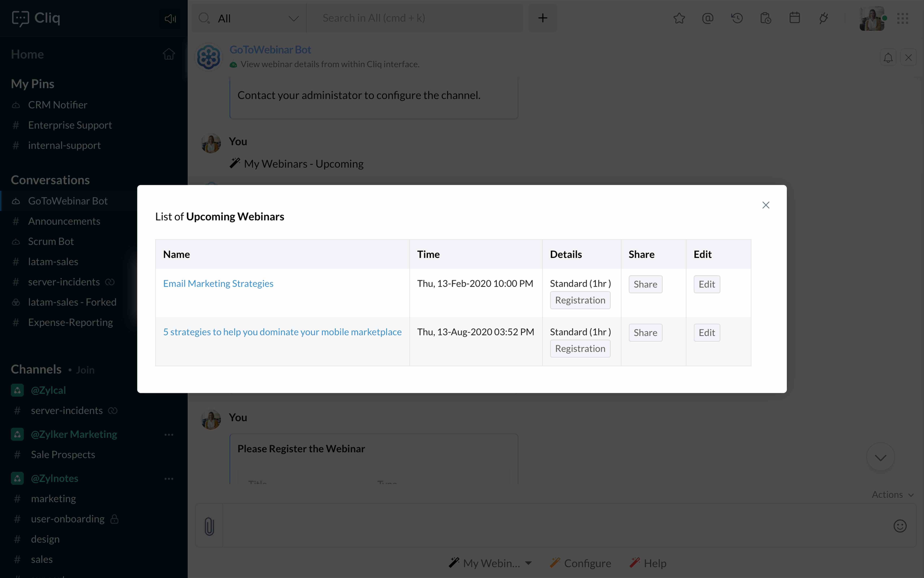Open design channel

[45, 539]
